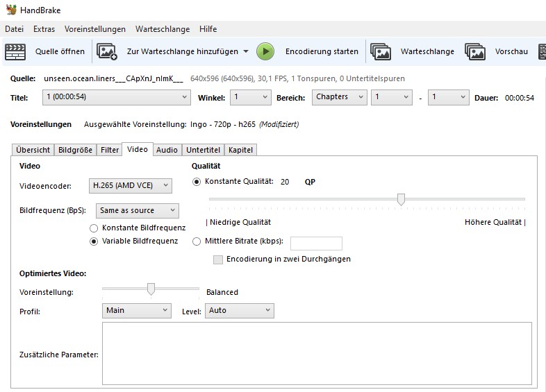Click the quality slider handle
The image size is (546, 392).
click(401, 199)
